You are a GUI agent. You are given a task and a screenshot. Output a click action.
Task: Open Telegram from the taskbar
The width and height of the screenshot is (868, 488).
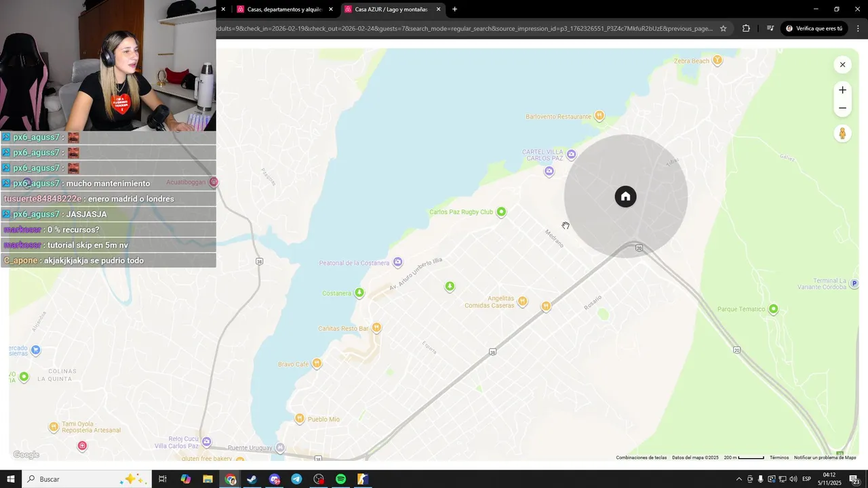pyautogui.click(x=296, y=479)
